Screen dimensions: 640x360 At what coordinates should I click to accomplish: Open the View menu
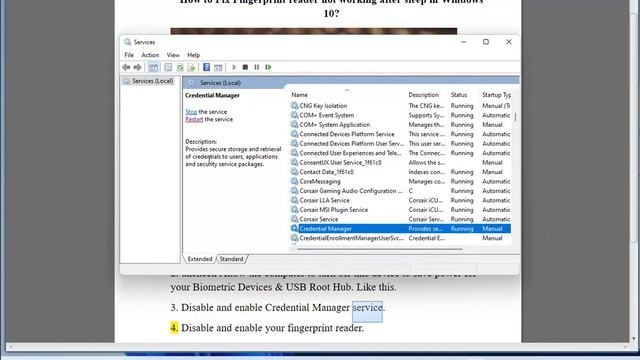coord(173,55)
